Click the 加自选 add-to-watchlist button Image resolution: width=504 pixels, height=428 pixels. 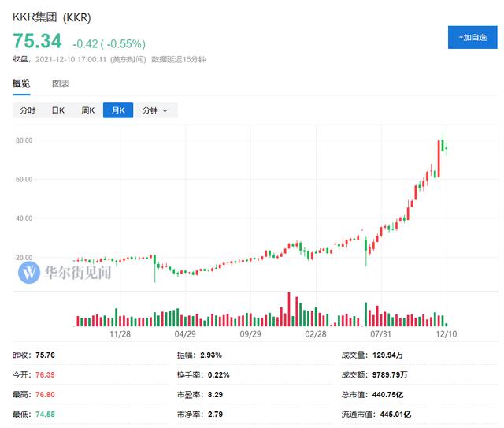coord(472,37)
